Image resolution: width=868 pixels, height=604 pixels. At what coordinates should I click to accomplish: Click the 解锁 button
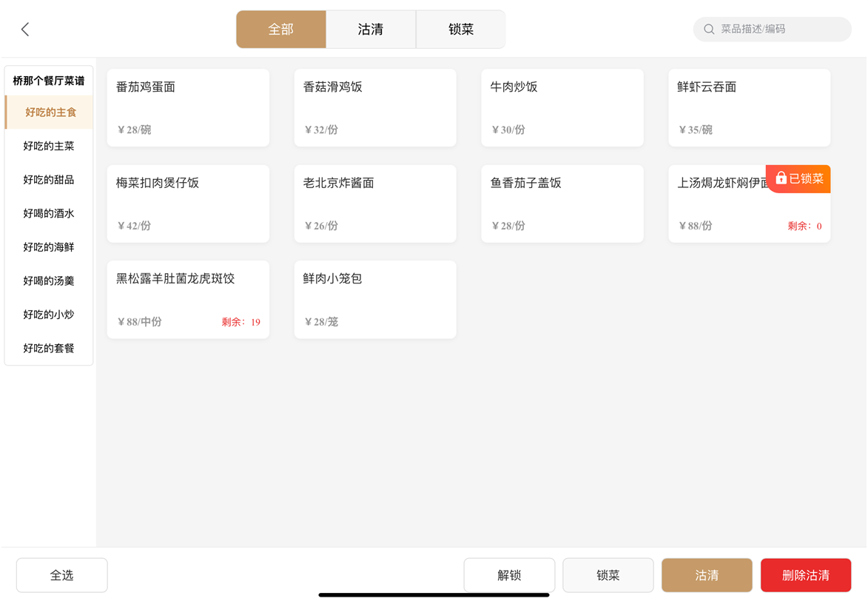(x=509, y=575)
